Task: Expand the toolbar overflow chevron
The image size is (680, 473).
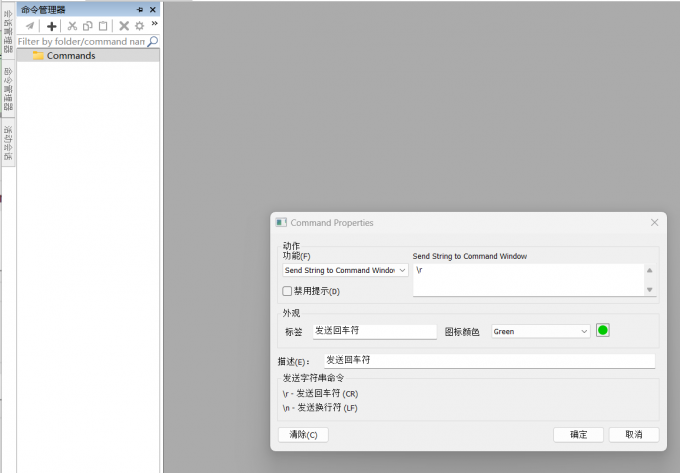Action: (154, 24)
